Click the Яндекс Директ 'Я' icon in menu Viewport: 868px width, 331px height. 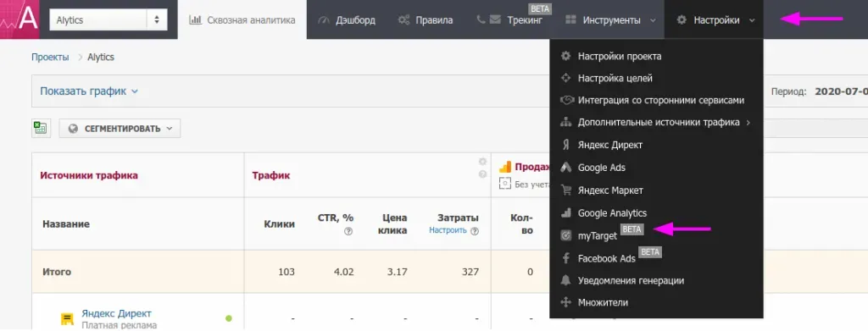point(565,146)
